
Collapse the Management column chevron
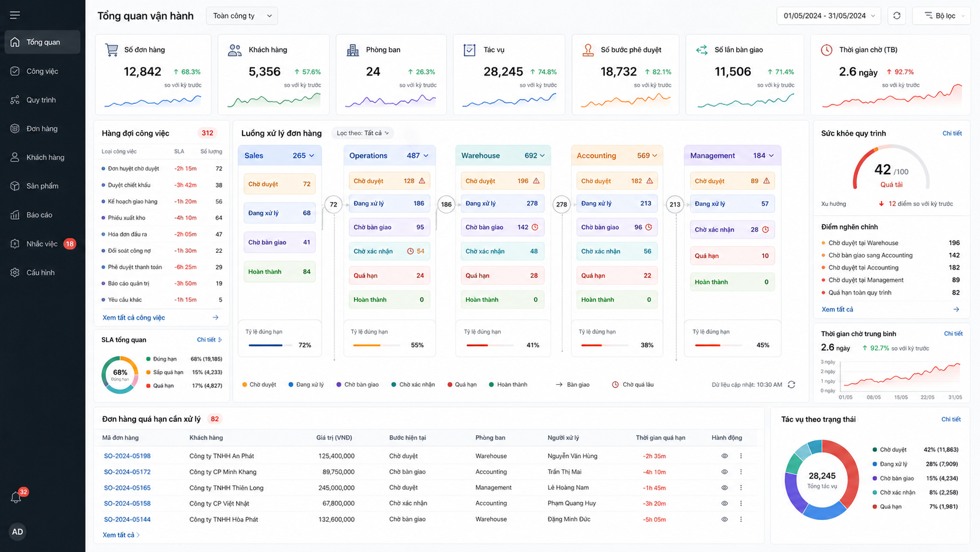click(771, 155)
